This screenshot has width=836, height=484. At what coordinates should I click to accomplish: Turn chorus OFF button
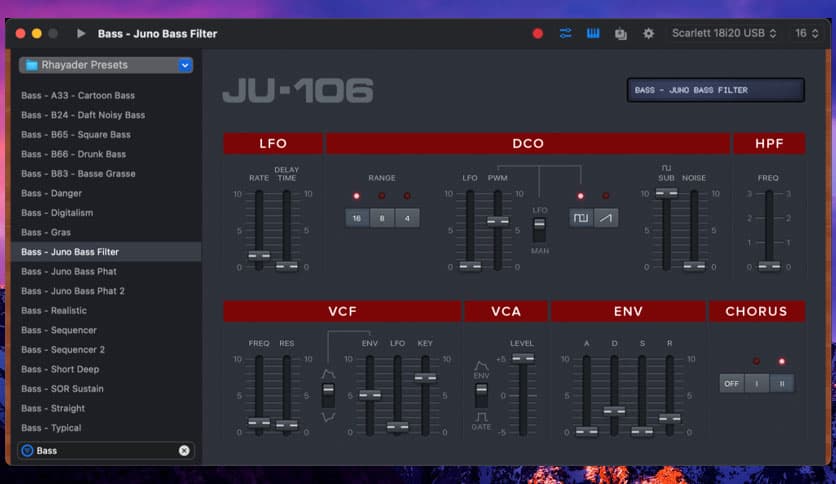731,383
